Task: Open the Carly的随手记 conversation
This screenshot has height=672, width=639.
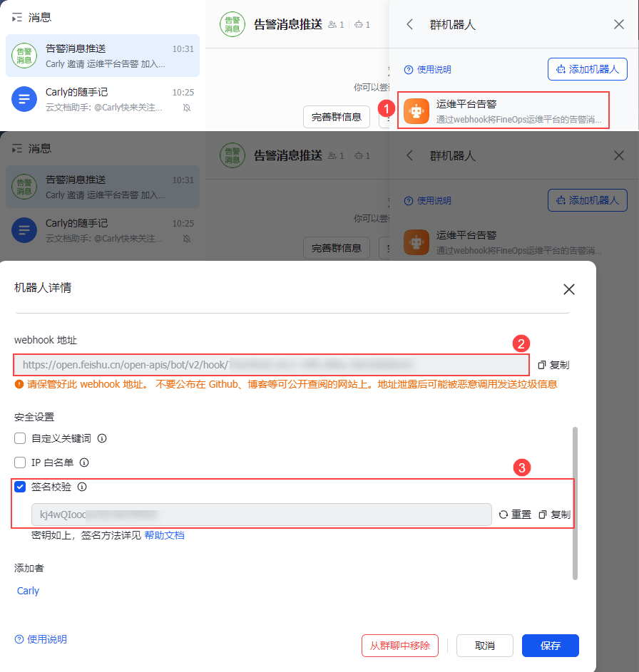Action: pyautogui.click(x=103, y=100)
